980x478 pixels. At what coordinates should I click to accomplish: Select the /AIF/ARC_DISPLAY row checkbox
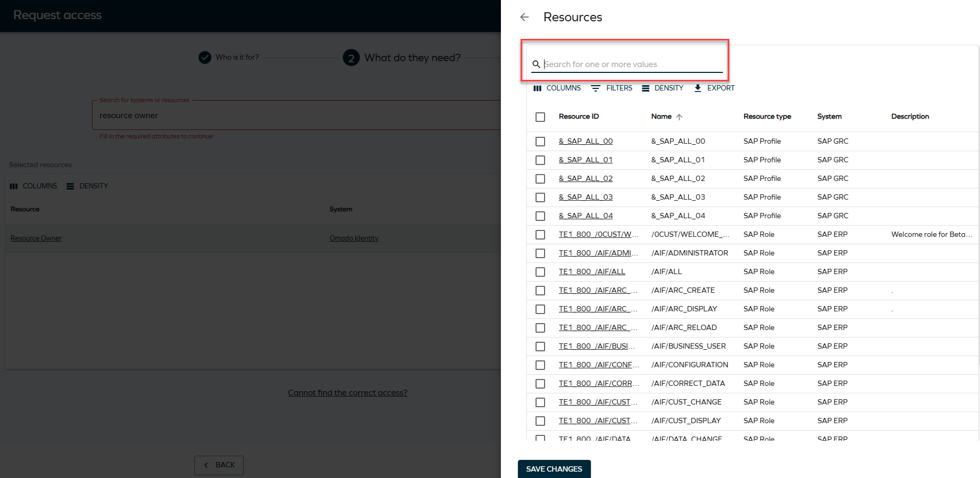[540, 309]
